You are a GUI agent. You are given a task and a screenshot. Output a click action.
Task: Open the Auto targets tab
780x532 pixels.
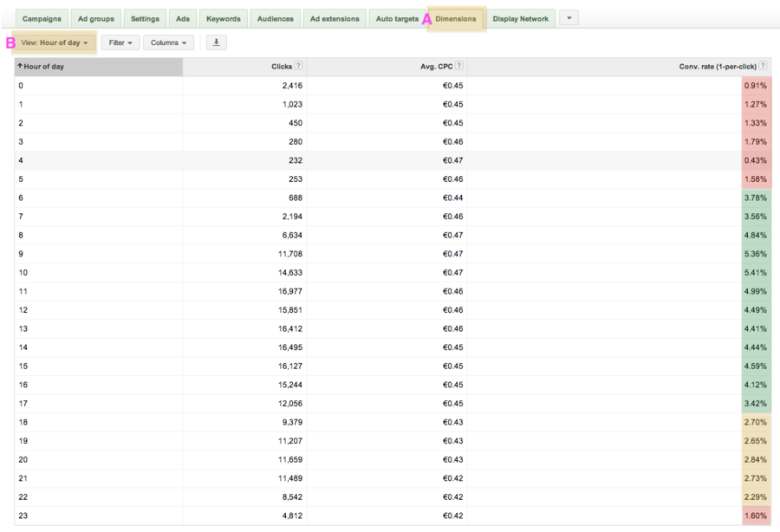[397, 18]
